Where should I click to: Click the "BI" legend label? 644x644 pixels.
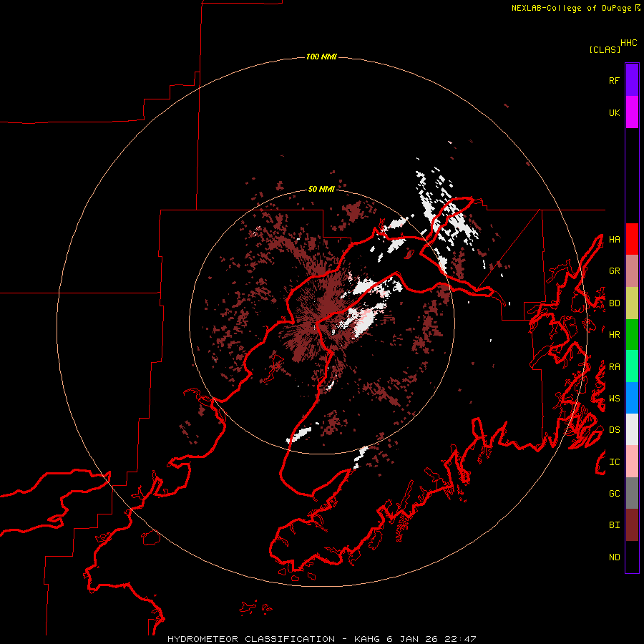tap(614, 525)
